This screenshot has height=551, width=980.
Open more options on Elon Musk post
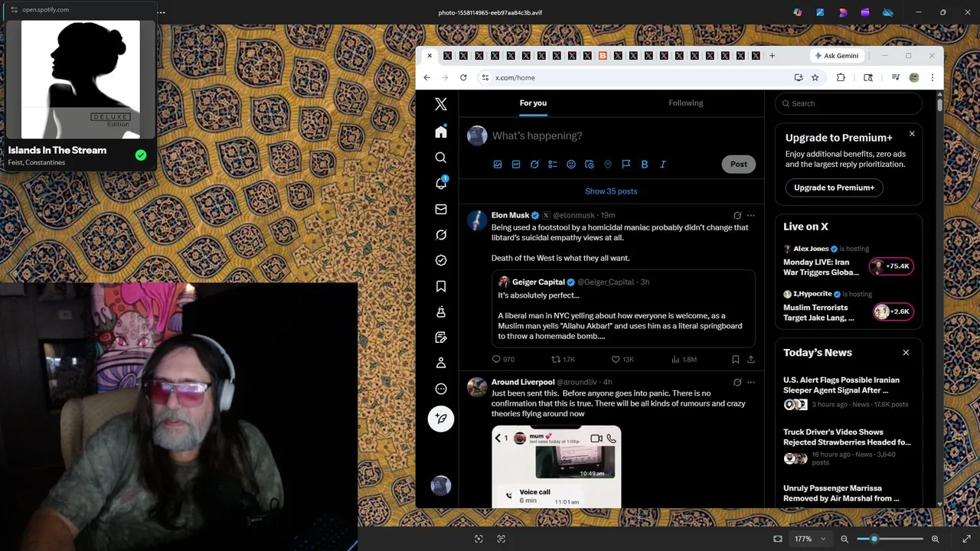[751, 216]
